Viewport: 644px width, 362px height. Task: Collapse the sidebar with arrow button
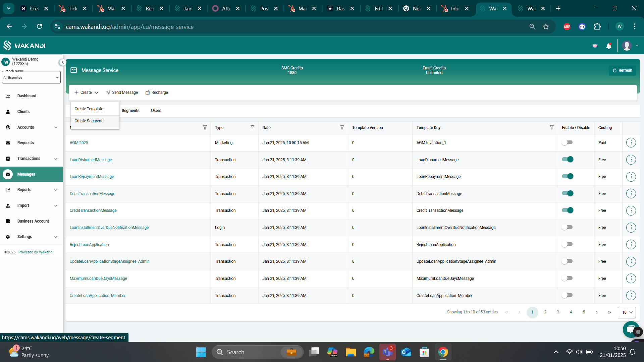tap(62, 62)
